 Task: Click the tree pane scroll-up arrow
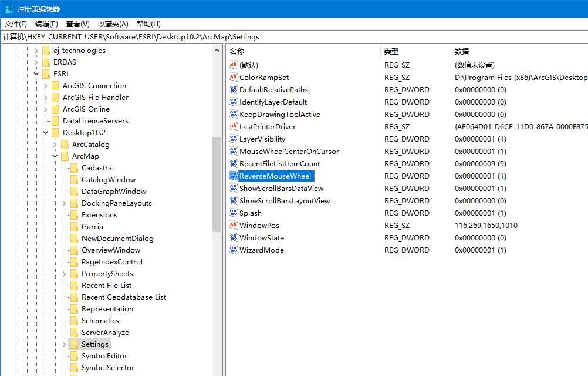pyautogui.click(x=217, y=51)
